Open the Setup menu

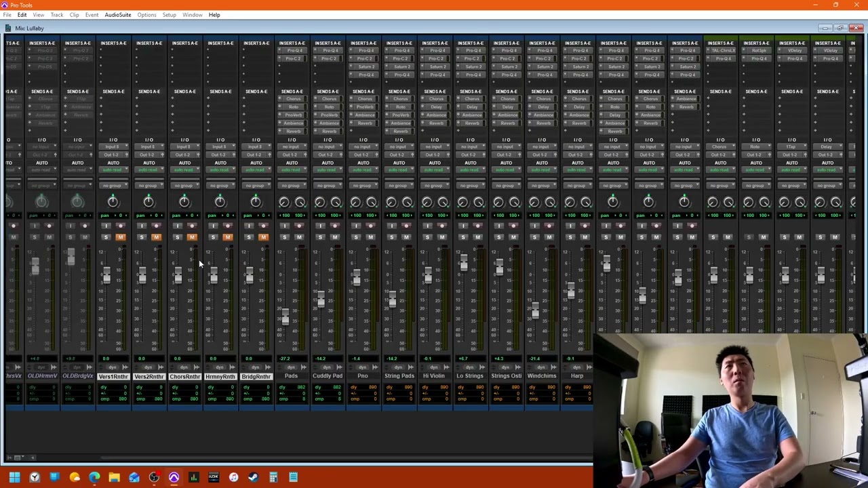(x=169, y=15)
